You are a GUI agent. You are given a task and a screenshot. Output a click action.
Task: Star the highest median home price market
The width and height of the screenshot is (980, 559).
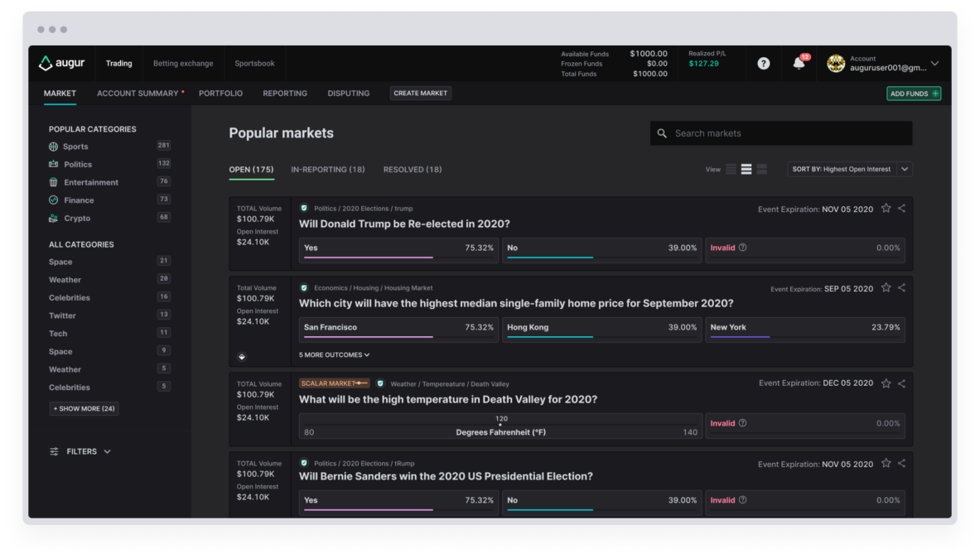pyautogui.click(x=886, y=288)
